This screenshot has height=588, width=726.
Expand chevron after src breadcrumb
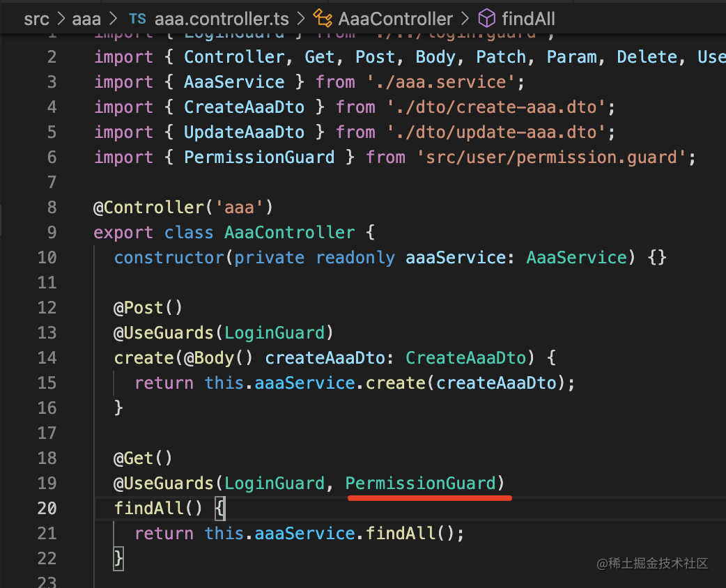click(61, 19)
